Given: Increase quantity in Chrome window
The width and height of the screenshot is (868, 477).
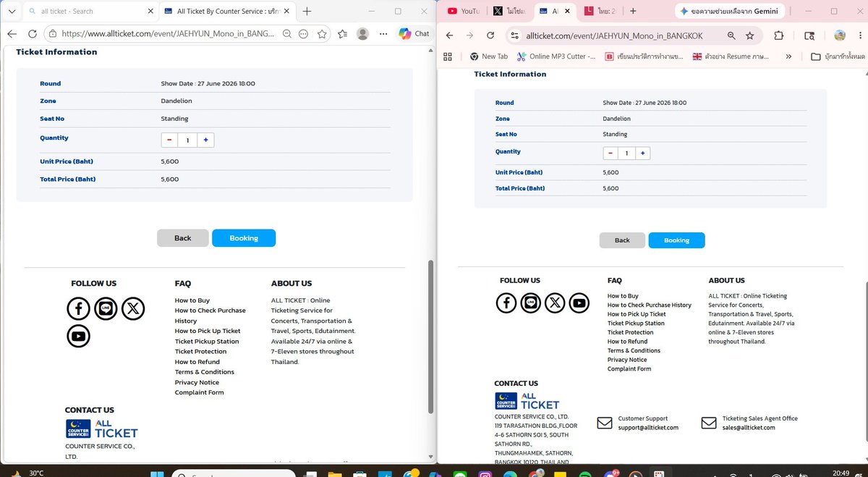Looking at the screenshot, I should tap(642, 153).
